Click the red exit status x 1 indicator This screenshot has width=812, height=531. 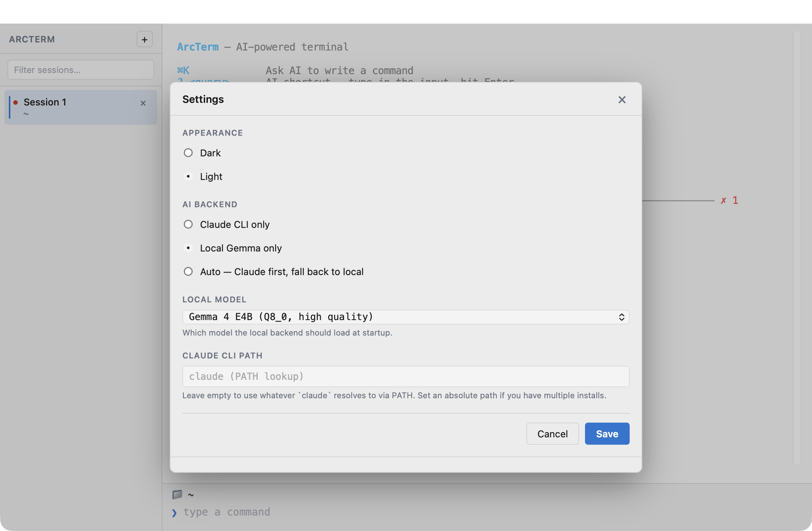point(729,200)
